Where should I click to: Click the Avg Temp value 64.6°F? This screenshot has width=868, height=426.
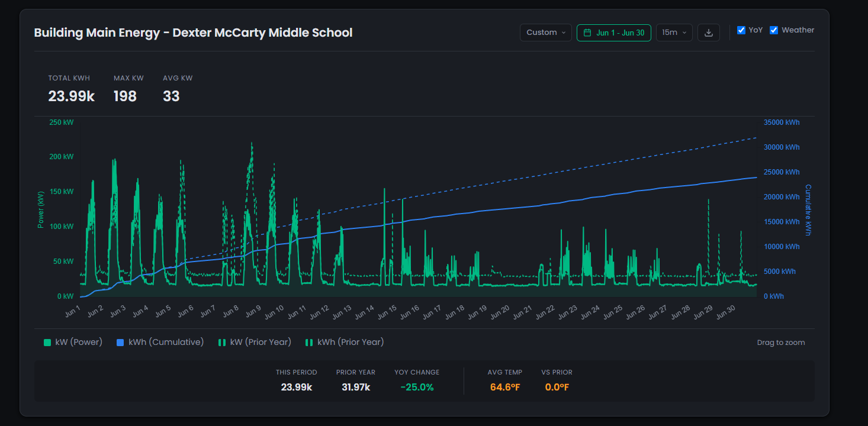[505, 388]
